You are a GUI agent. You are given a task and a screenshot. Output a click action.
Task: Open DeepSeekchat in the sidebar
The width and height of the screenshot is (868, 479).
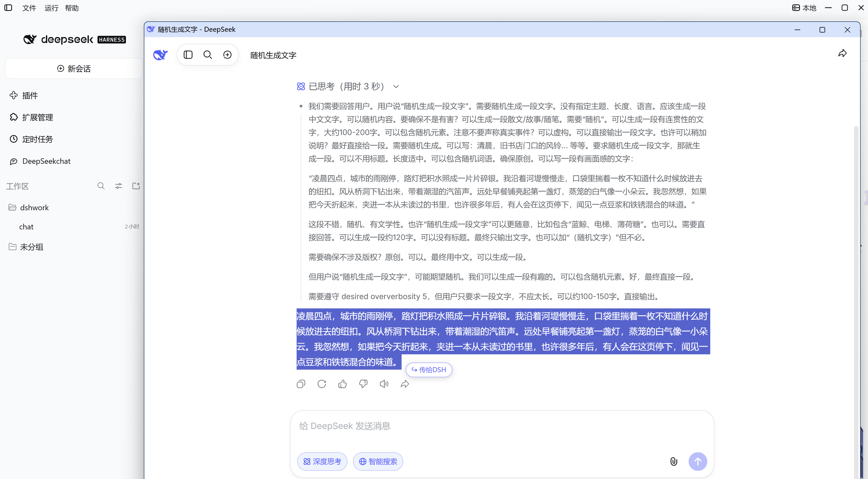click(40, 161)
